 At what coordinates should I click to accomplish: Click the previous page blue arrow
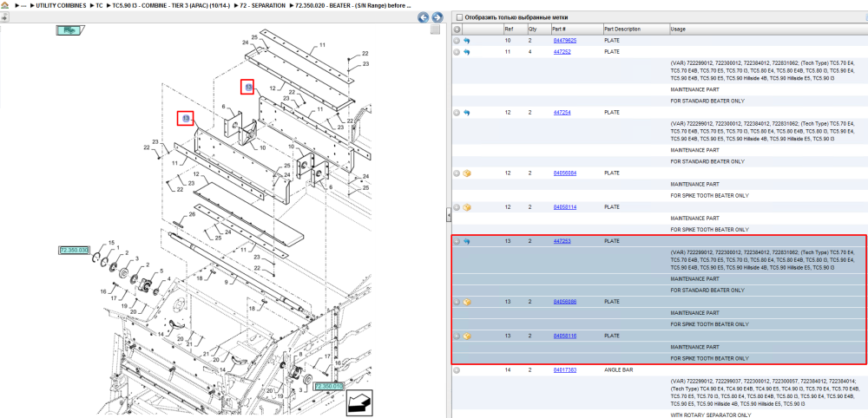424,17
